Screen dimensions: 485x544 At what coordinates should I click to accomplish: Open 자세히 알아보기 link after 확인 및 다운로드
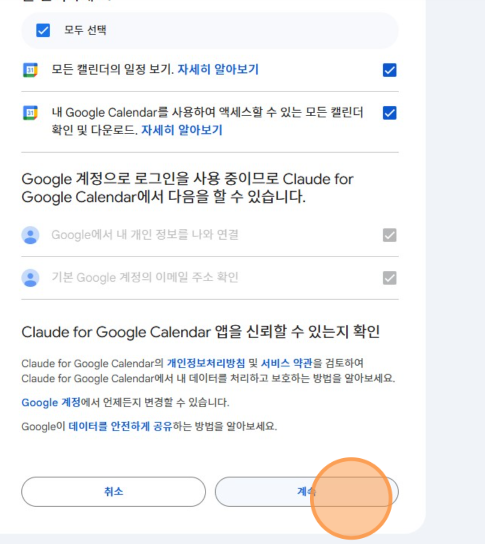coord(182,130)
